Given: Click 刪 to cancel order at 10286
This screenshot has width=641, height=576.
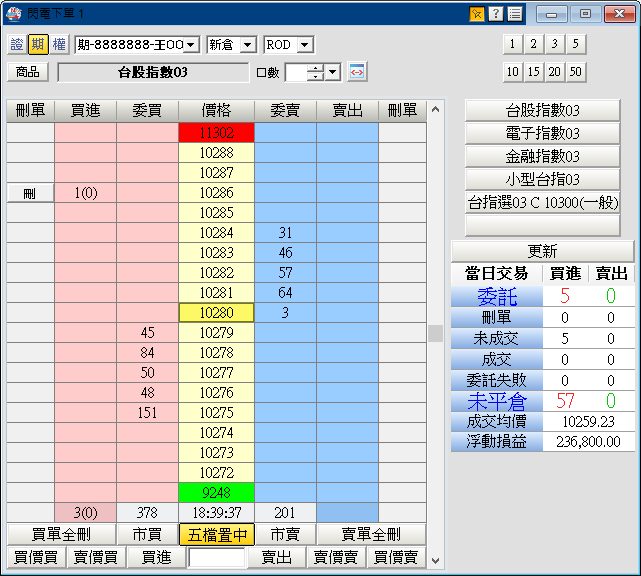Looking at the screenshot, I should 30,193.
